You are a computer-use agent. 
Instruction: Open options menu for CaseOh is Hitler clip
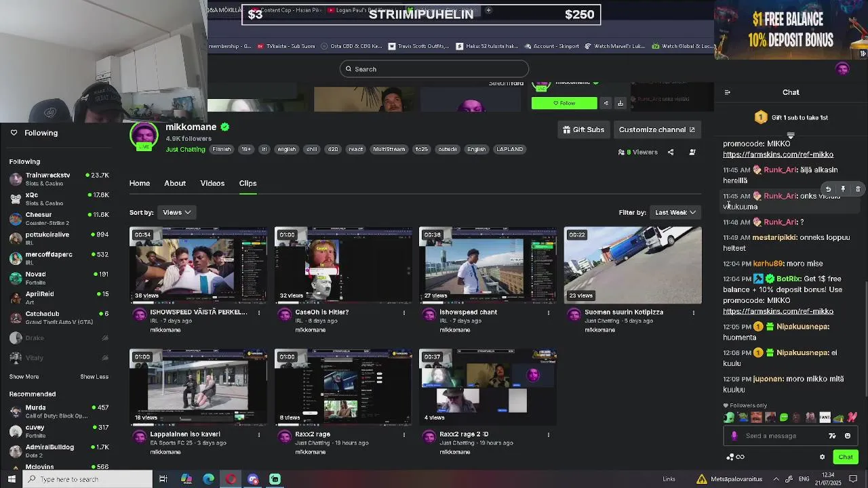click(x=404, y=312)
